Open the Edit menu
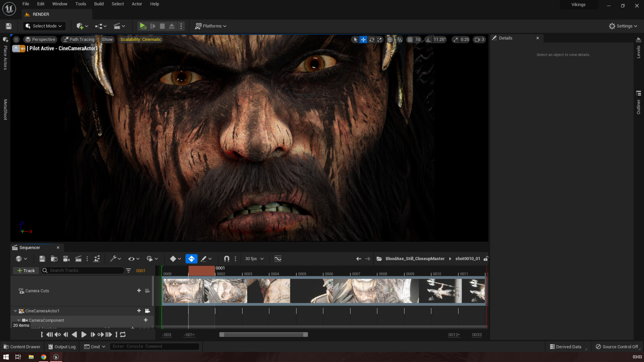Image resolution: width=644 pixels, height=362 pixels. (41, 4)
